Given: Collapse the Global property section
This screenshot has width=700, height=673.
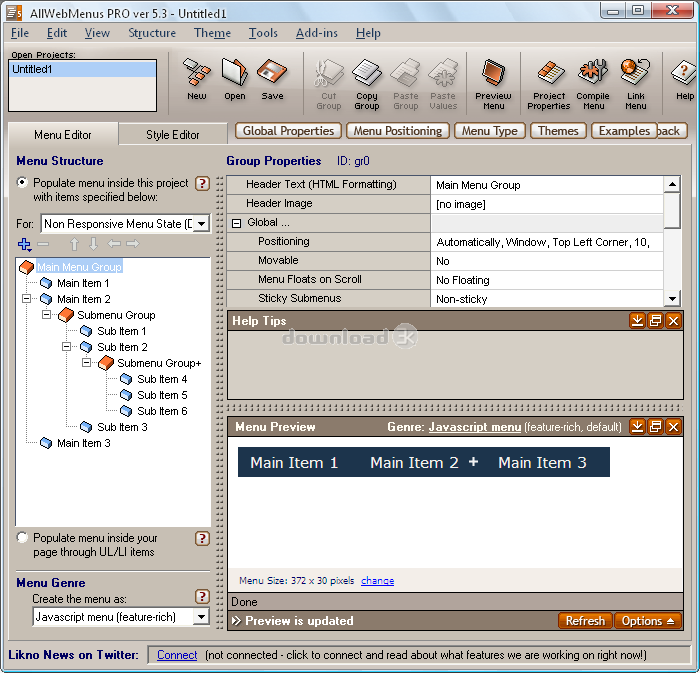Looking at the screenshot, I should pos(237,223).
